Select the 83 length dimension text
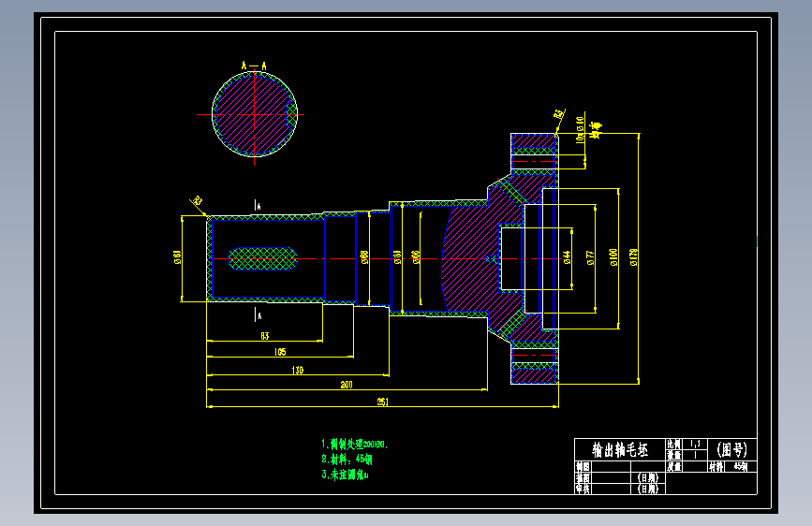The height and width of the screenshot is (526, 812). point(265,336)
